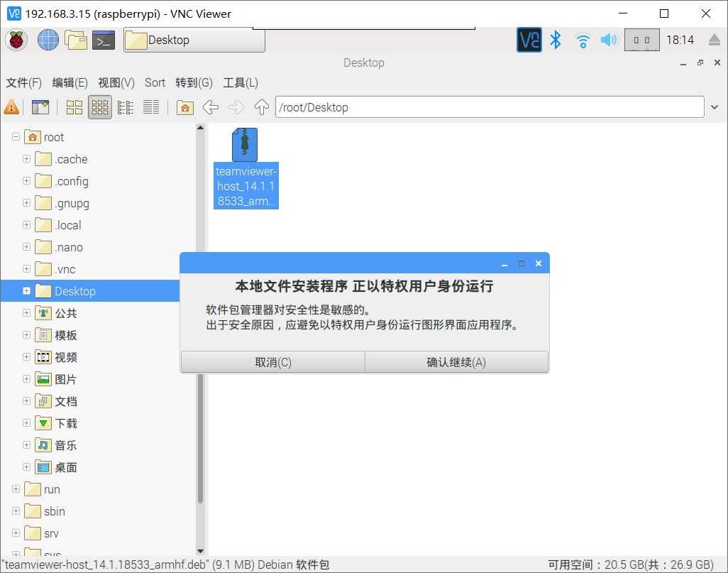Open the 编辑(E) menu
728x573 pixels.
click(x=70, y=83)
